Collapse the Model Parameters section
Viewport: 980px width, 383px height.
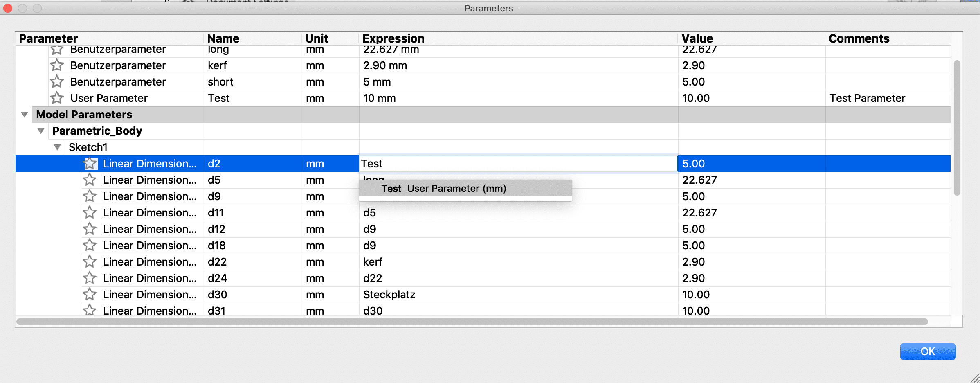pyautogui.click(x=25, y=115)
